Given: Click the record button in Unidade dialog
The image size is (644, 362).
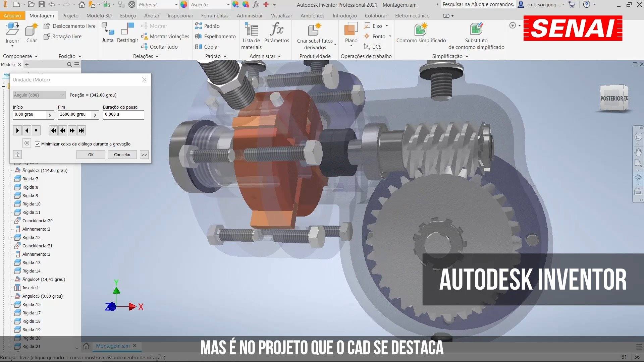Looking at the screenshot, I should tap(27, 143).
